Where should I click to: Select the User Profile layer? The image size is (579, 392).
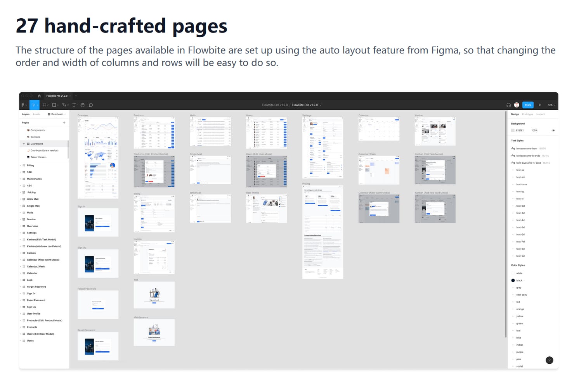(34, 314)
